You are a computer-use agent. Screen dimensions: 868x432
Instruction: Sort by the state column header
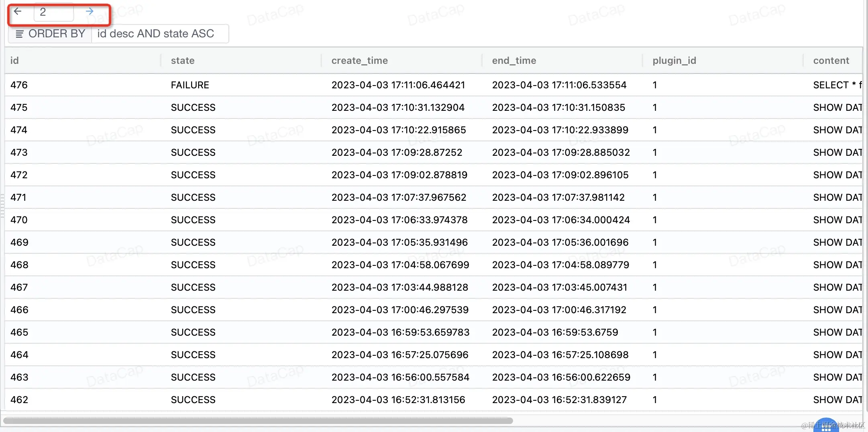[x=183, y=61]
